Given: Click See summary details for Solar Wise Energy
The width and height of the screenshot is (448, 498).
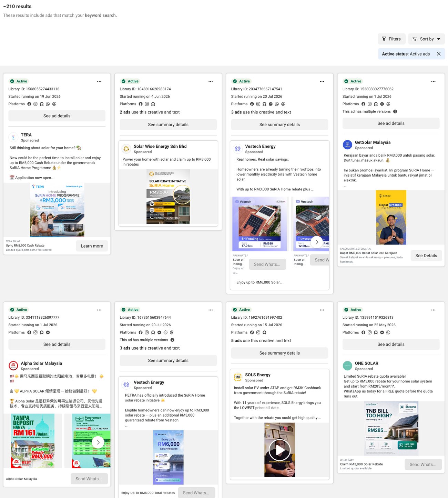Looking at the screenshot, I should 168,124.
